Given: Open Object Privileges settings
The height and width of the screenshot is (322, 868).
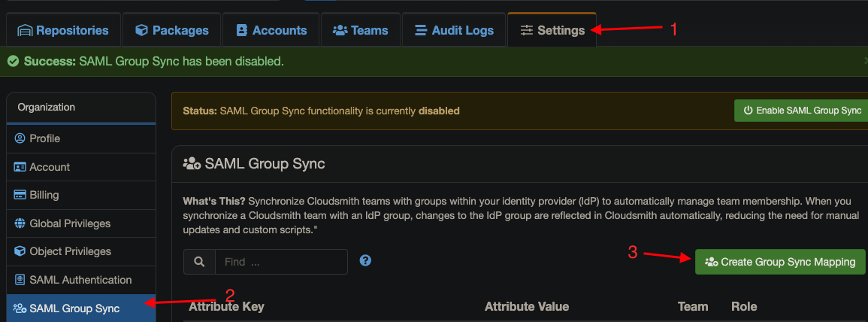Looking at the screenshot, I should (x=81, y=251).
